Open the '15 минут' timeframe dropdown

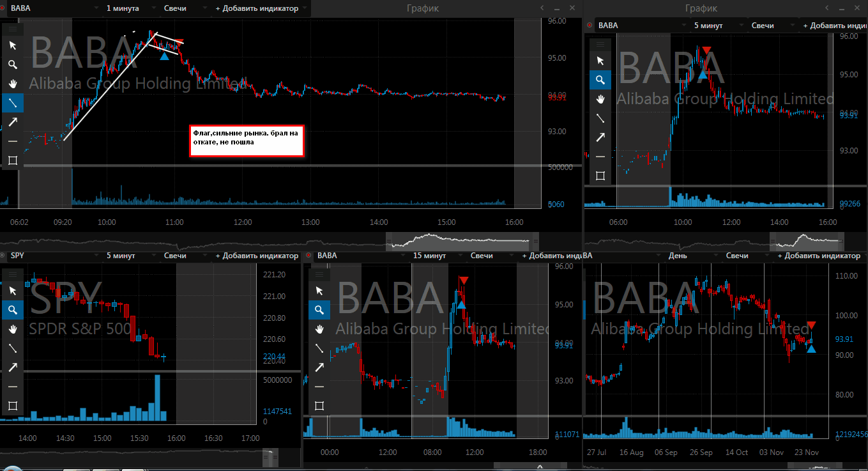(437, 256)
